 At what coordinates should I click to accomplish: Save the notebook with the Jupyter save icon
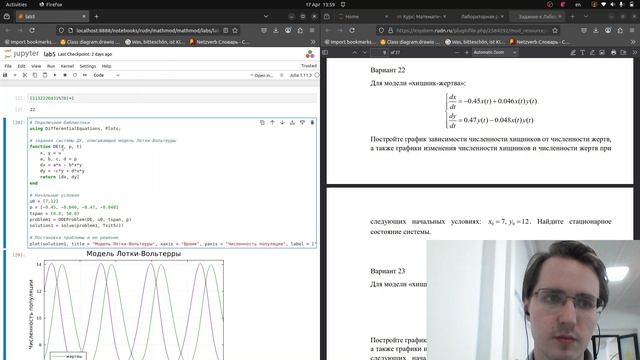tap(5, 75)
